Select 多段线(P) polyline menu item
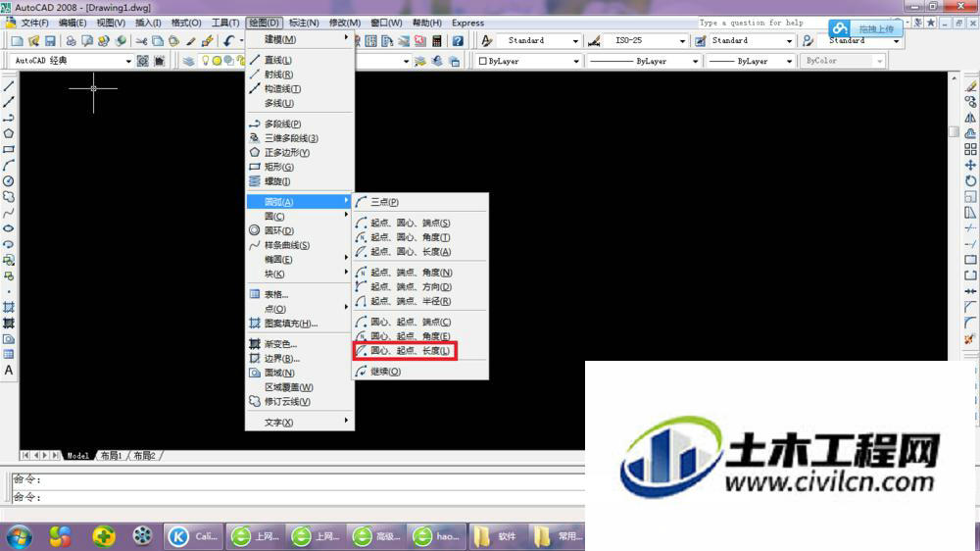The image size is (980, 551). 300,124
